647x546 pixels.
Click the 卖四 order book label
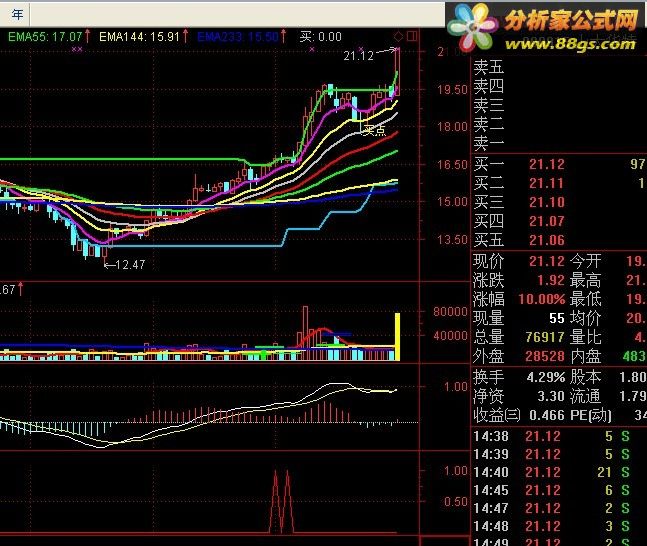489,87
